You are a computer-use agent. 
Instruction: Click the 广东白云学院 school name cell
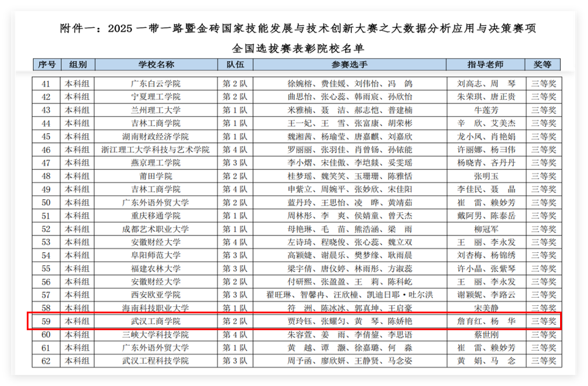[156, 84]
